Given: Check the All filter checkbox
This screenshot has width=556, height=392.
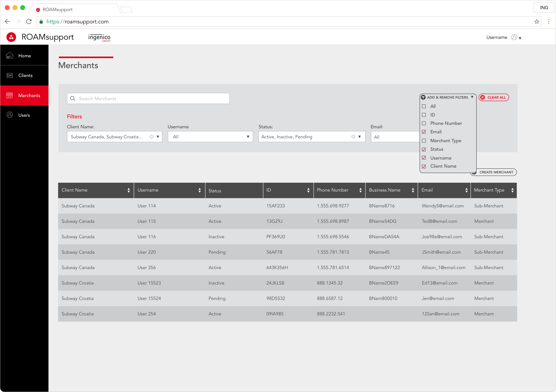Looking at the screenshot, I should pyautogui.click(x=424, y=106).
